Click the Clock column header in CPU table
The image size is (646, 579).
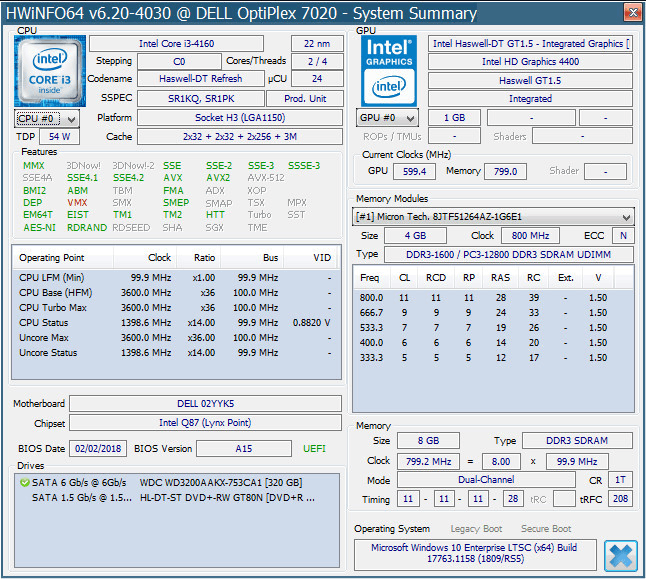[x=145, y=258]
